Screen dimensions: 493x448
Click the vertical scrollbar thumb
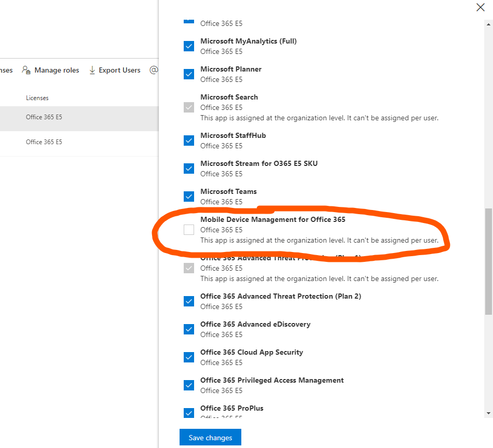(x=488, y=261)
